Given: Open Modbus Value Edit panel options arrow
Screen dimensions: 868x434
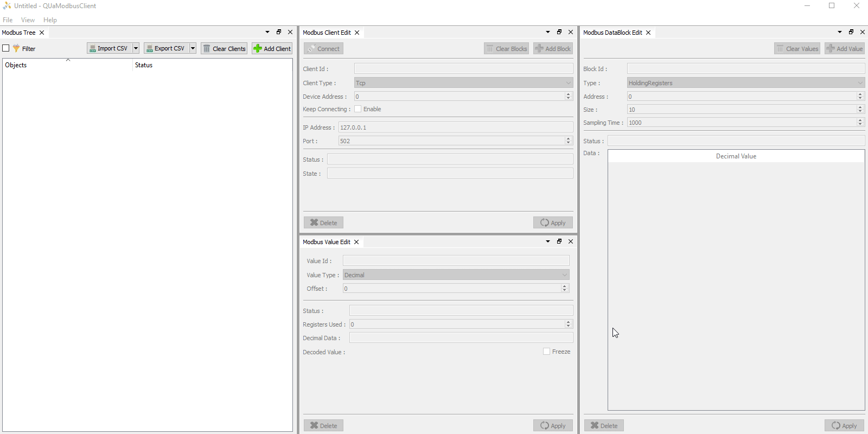Looking at the screenshot, I should pyautogui.click(x=548, y=241).
